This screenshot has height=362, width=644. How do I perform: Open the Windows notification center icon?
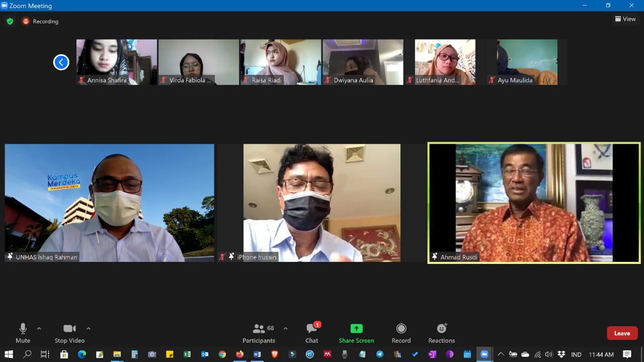[x=627, y=354]
